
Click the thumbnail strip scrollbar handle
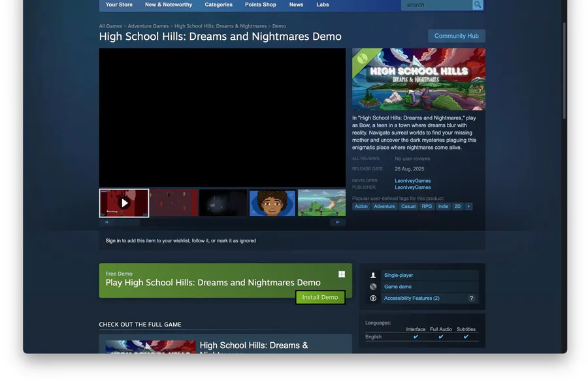pyautogui.click(x=125, y=222)
